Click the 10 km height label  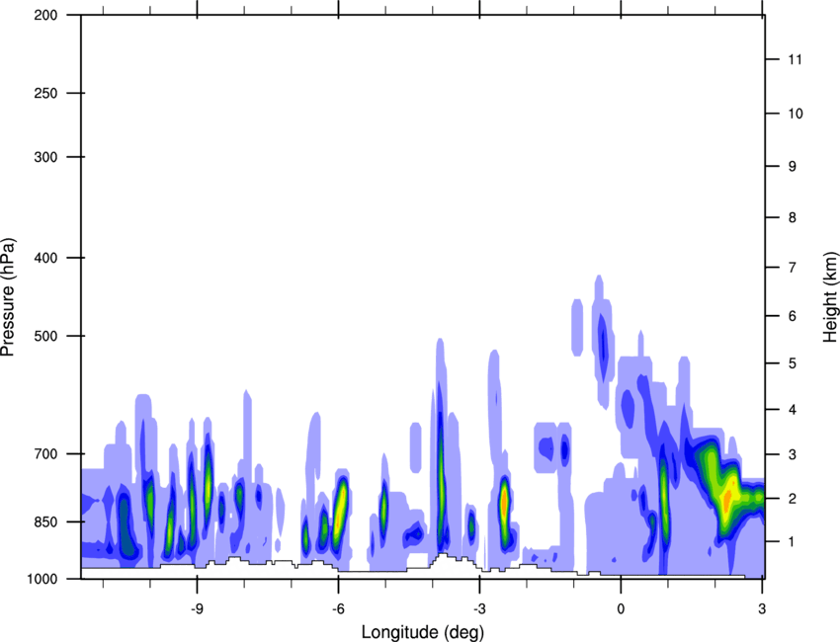pos(796,114)
